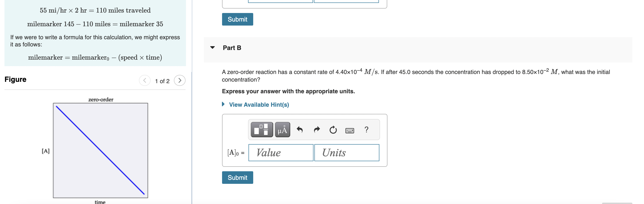Screen dimensions: 644x204
Task: Open the equation templates icon
Action: 261,130
